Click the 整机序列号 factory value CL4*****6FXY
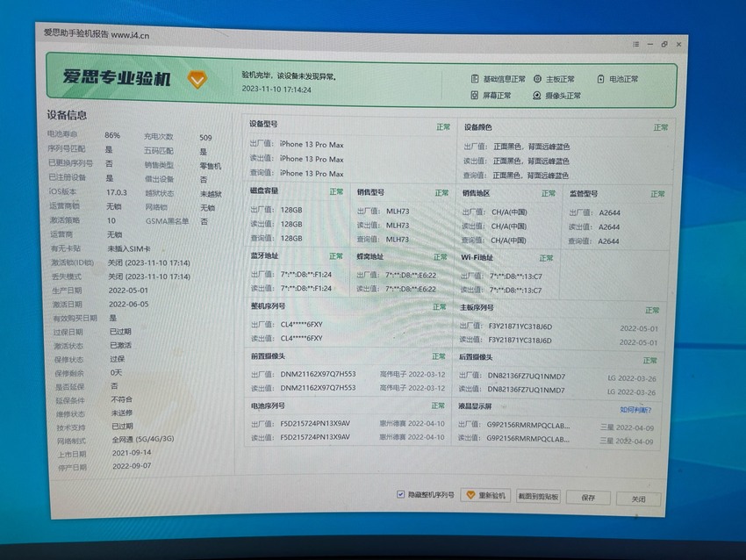This screenshot has width=746, height=560. (302, 325)
